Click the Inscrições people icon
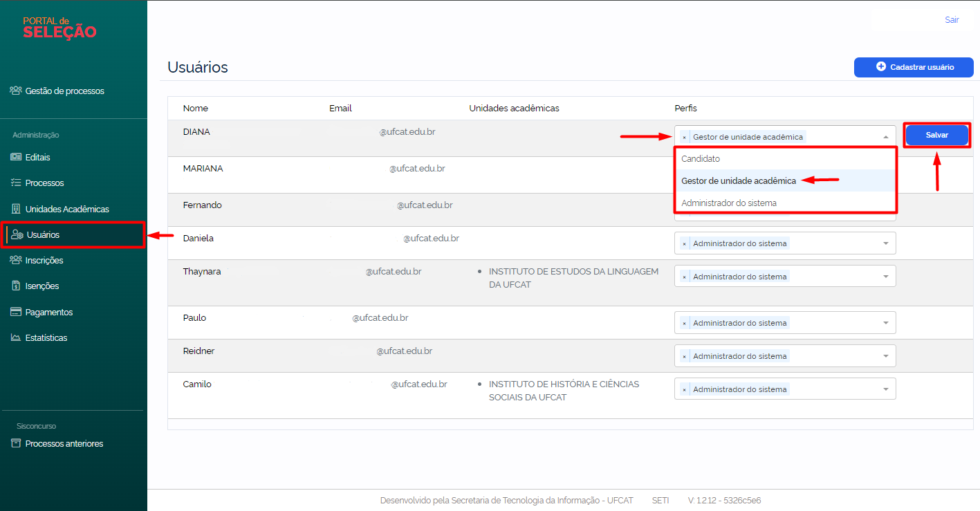 click(x=16, y=260)
